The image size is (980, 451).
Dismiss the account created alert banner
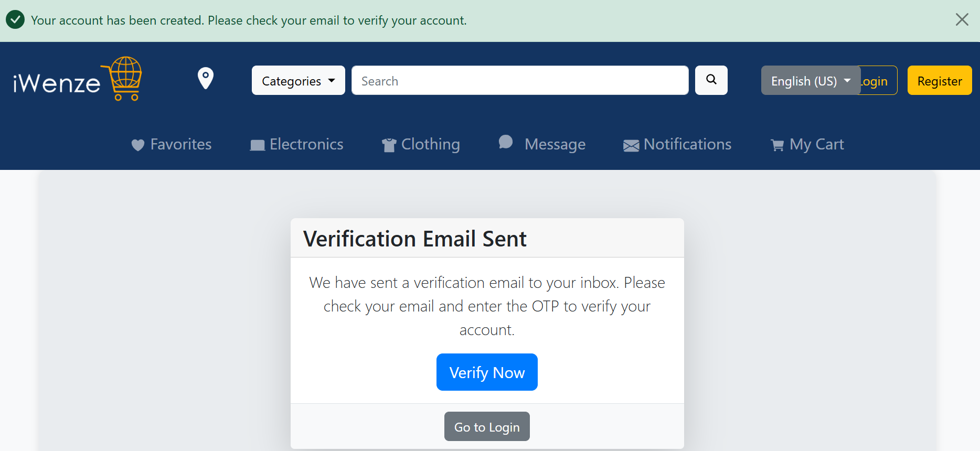point(962,20)
